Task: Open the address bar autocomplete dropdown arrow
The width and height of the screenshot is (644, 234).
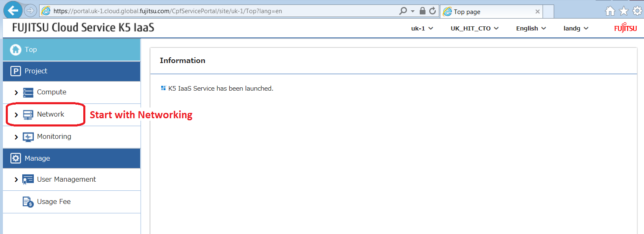Action: pyautogui.click(x=413, y=12)
